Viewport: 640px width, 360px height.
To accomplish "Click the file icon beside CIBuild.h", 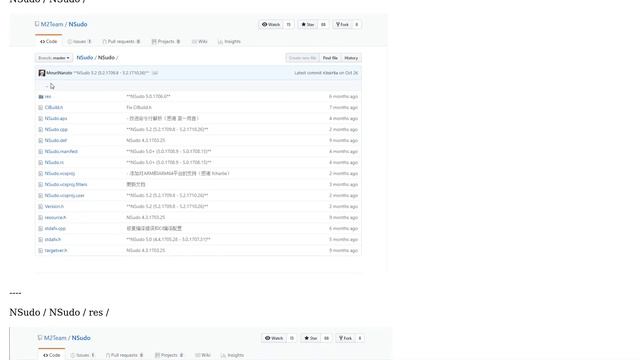I will click(41, 108).
